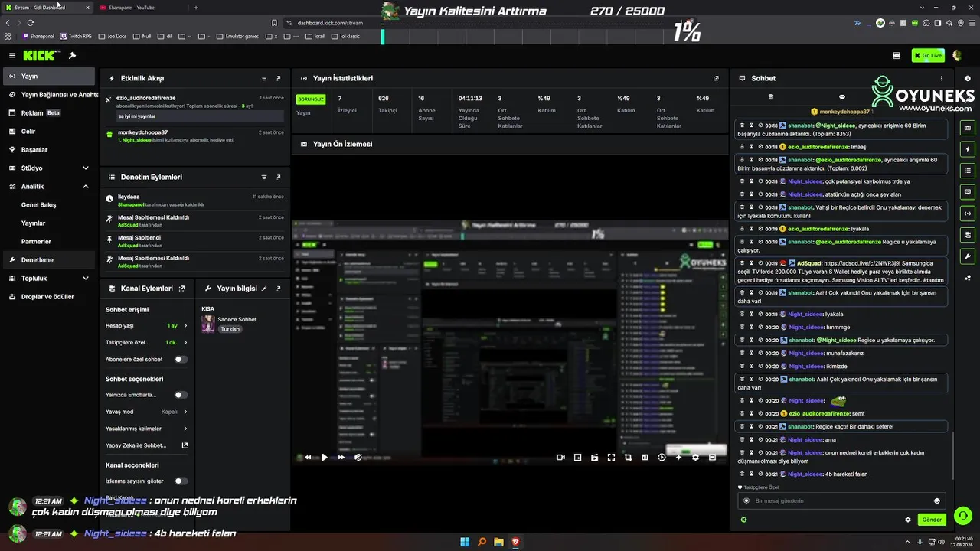This screenshot has height=551, width=980.
Task: Expand the Stüdyo sidebar section
Action: click(x=85, y=168)
